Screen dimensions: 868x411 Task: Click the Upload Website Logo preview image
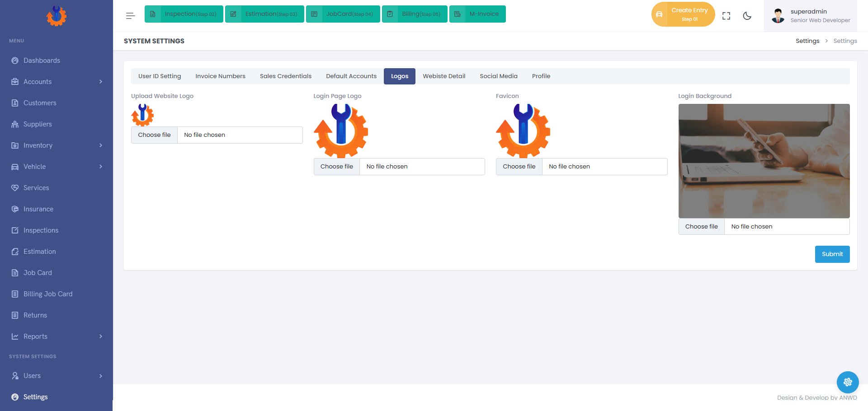142,115
